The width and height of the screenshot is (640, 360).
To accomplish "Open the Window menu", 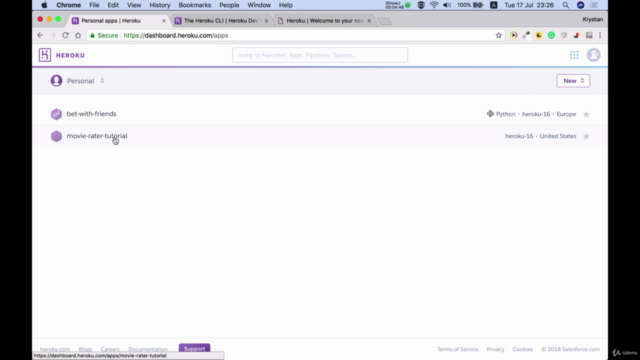I will 259,5.
